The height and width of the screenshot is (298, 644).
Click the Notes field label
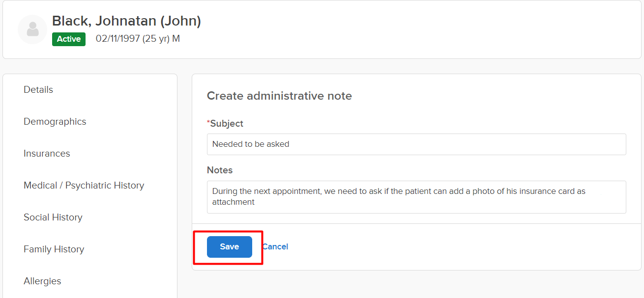point(220,170)
